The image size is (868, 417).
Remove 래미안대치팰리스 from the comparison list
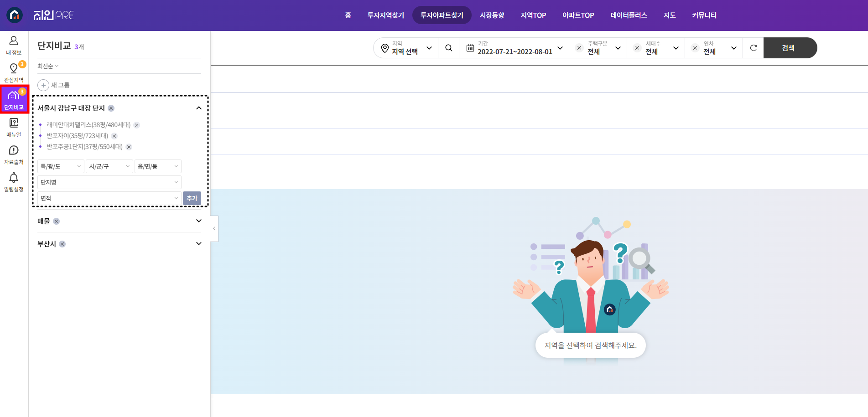coord(137,125)
